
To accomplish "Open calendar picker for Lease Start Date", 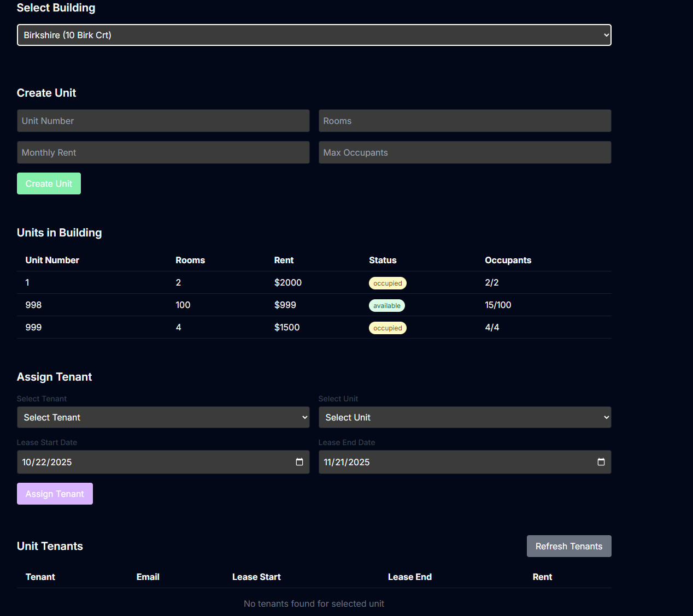I will [299, 462].
